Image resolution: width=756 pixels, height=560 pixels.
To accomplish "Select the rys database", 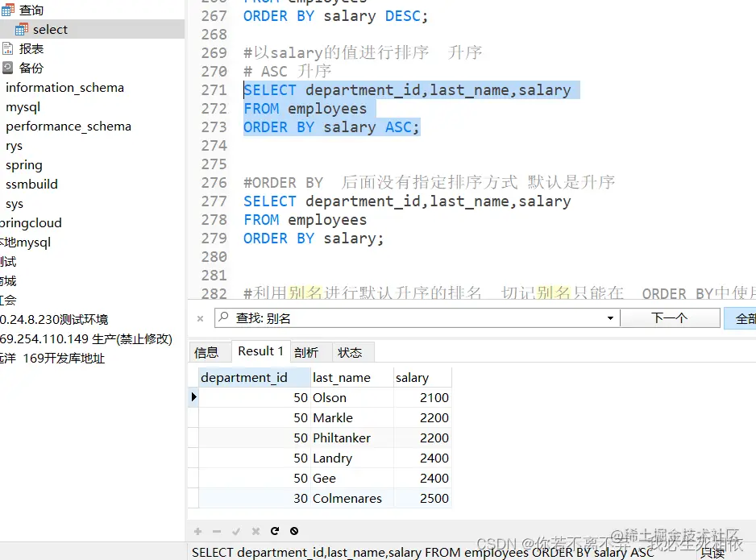I will click(14, 146).
